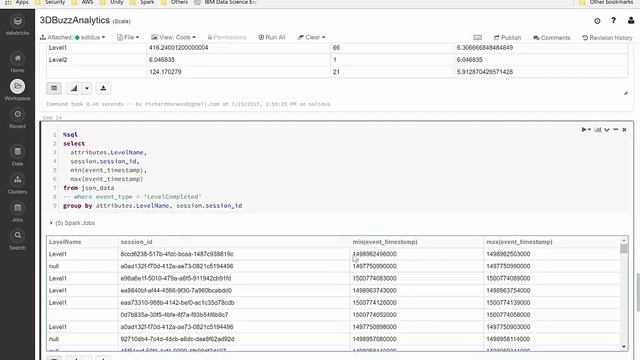Open Other bookmarks folder
This screenshot has width=640, height=360.
pyautogui.click(x=606, y=2)
